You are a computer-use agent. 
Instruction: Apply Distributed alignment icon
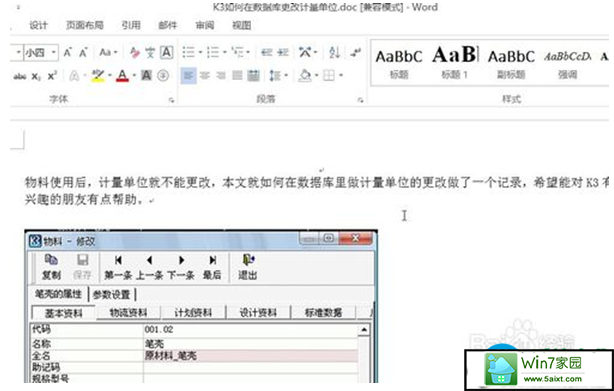click(x=253, y=75)
